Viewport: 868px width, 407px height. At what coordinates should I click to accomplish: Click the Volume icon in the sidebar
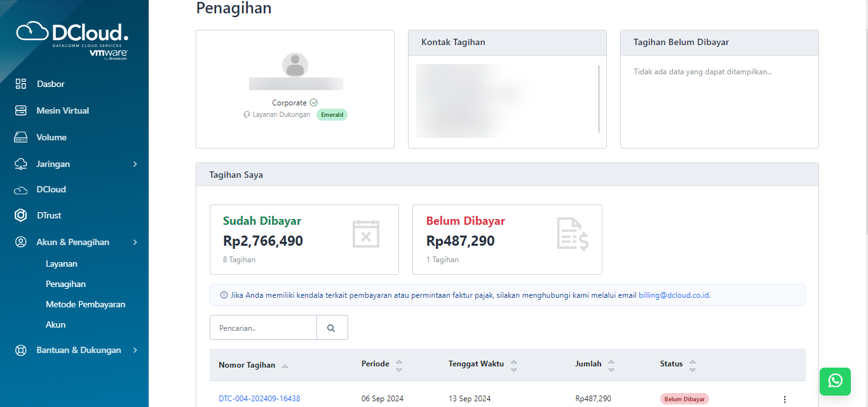[x=21, y=137]
